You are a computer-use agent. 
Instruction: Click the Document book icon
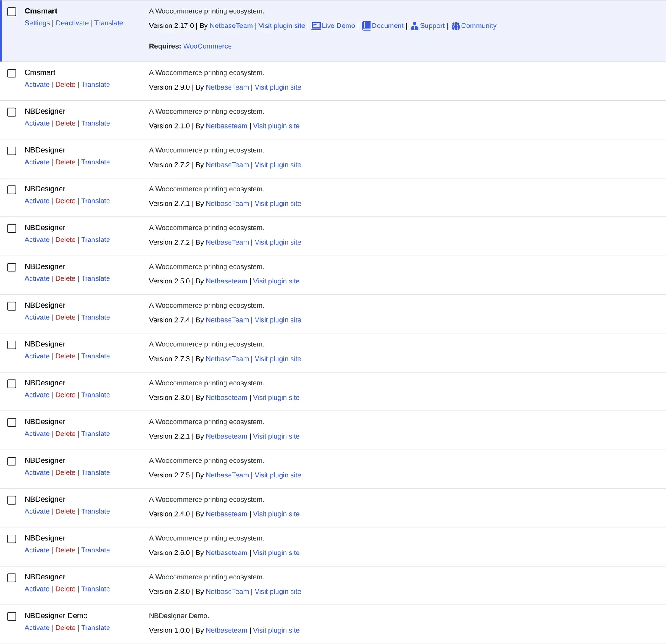(366, 26)
